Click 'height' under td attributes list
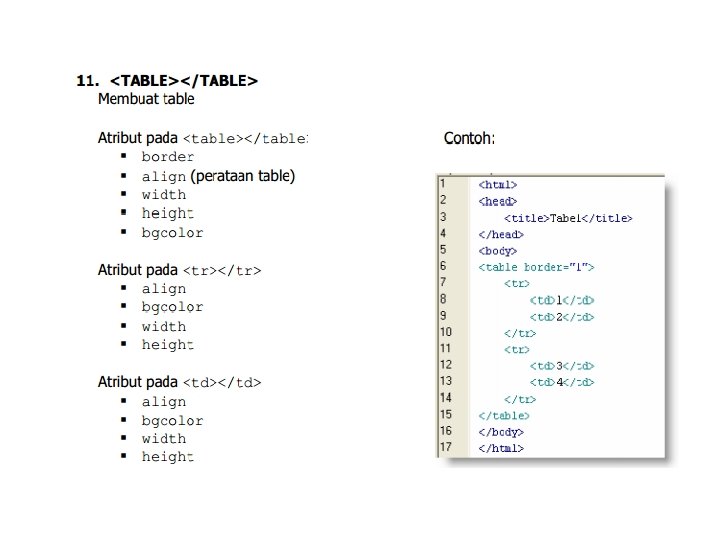This screenshot has width=720, height=540. pyautogui.click(x=168, y=457)
